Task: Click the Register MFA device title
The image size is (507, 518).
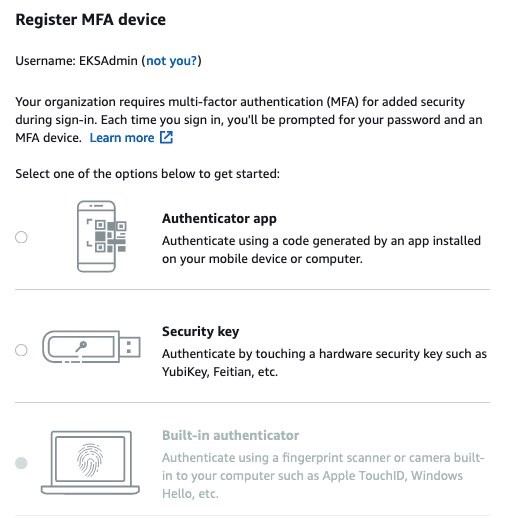Action: (91, 20)
